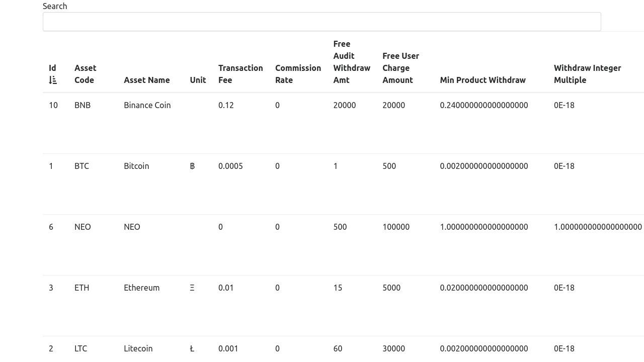This screenshot has height=362, width=644.
Task: Click the Transaction Fee column header
Action: click(240, 74)
